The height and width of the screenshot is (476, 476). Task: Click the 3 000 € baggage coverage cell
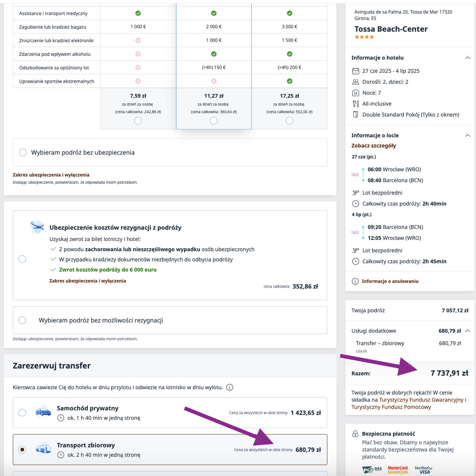290,27
